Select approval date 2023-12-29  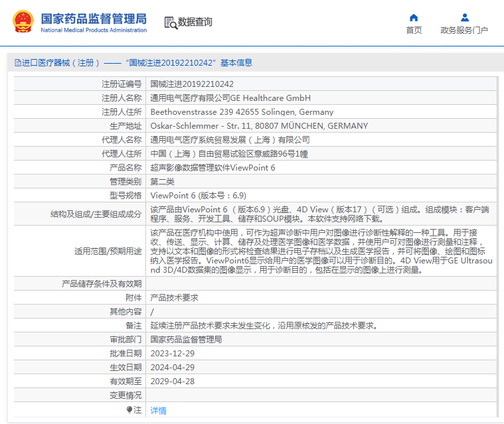point(172,354)
